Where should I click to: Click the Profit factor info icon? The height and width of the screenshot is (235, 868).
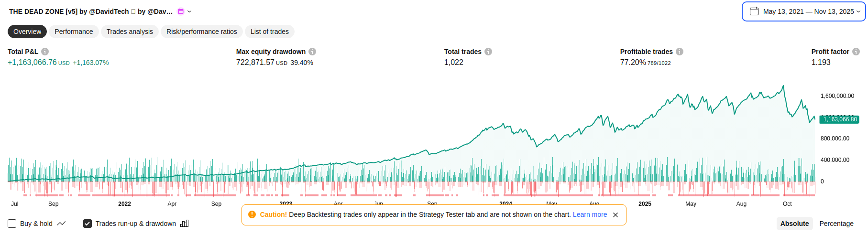(x=856, y=52)
